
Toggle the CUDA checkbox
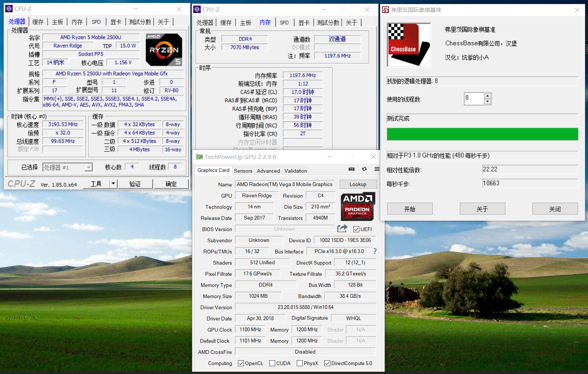point(272,363)
